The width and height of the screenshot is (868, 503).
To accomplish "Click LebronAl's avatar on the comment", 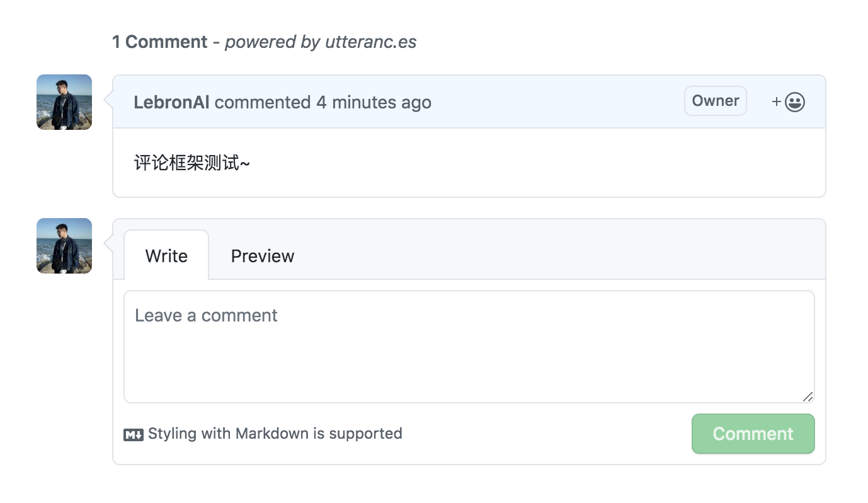I will coord(64,101).
